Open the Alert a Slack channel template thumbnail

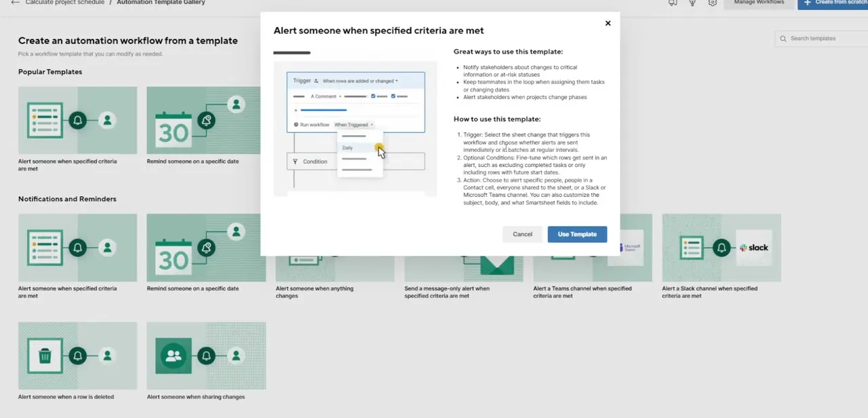(722, 248)
